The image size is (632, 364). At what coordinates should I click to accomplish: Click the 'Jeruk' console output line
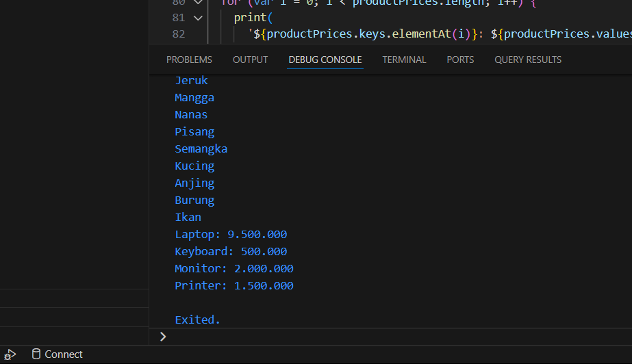tap(191, 80)
